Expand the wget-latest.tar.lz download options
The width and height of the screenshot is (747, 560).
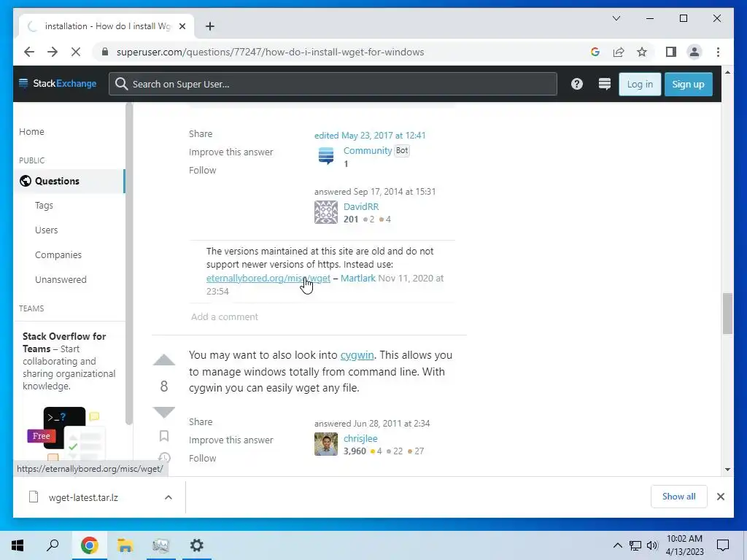(169, 497)
